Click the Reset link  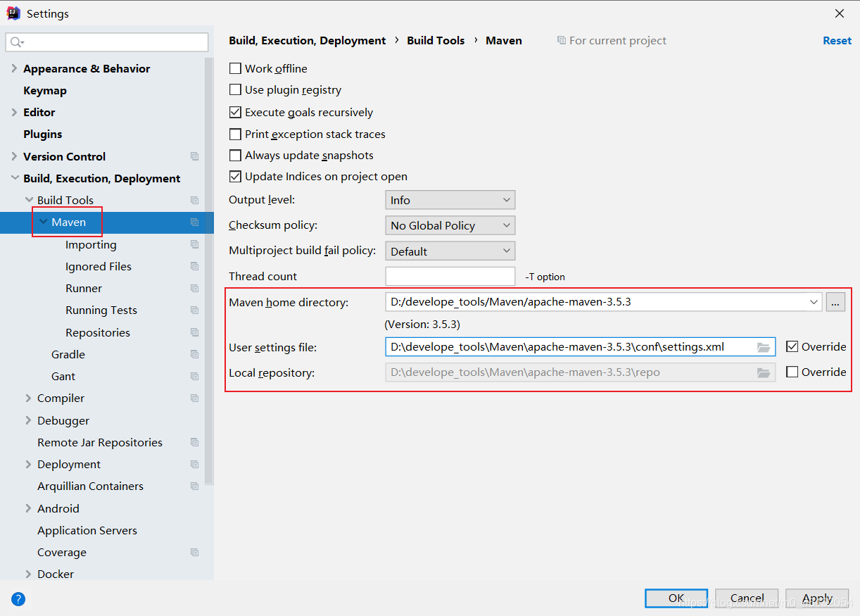click(837, 41)
